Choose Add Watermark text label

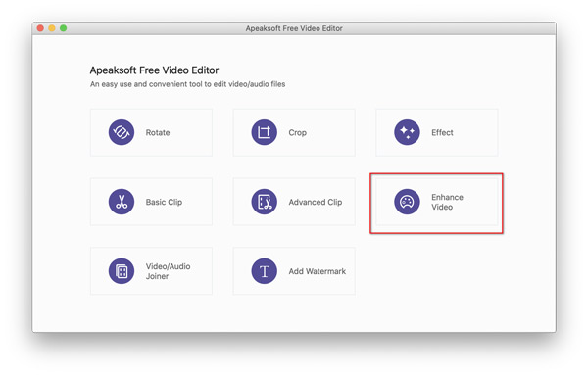(318, 271)
